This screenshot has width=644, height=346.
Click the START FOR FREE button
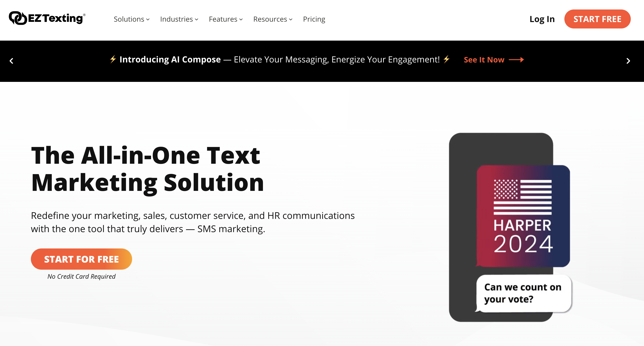pos(81,259)
